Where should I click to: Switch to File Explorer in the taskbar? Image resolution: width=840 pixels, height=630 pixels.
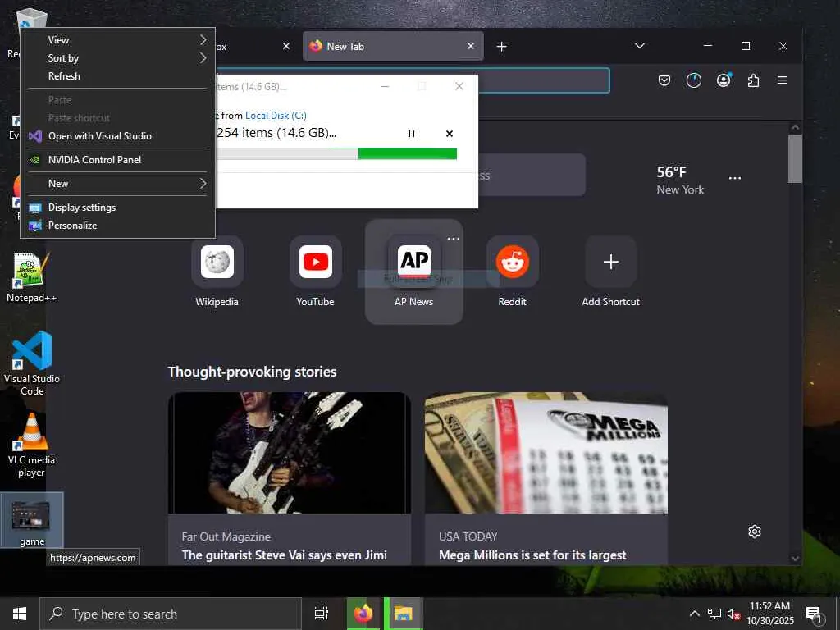403,614
